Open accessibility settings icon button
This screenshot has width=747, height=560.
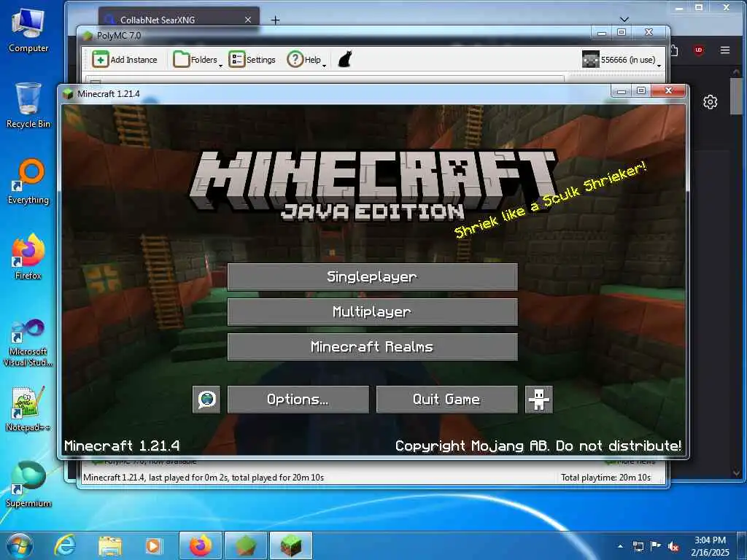pyautogui.click(x=539, y=399)
